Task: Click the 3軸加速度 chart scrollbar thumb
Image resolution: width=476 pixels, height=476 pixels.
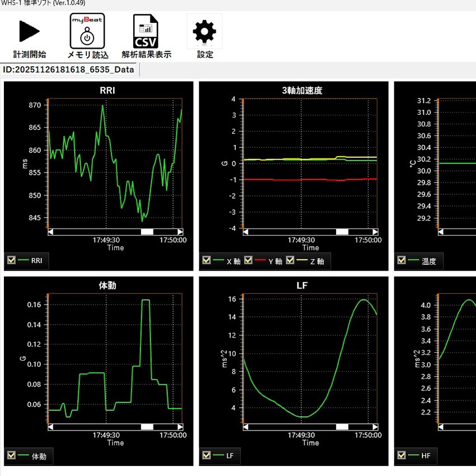Action: pyautogui.click(x=342, y=231)
